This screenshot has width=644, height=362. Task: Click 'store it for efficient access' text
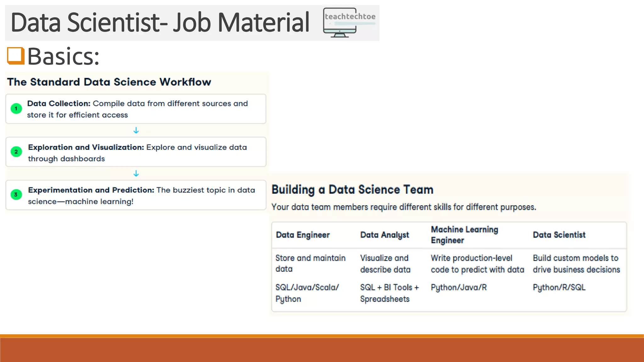(x=77, y=115)
